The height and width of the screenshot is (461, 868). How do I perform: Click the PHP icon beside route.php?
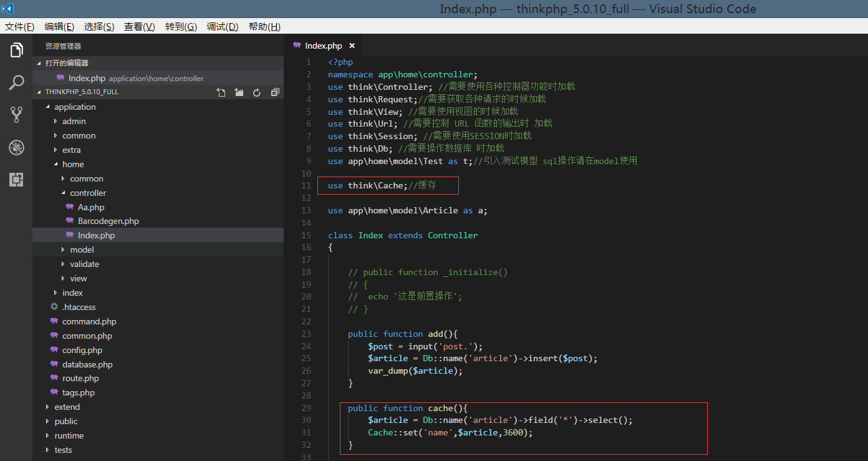click(x=54, y=378)
